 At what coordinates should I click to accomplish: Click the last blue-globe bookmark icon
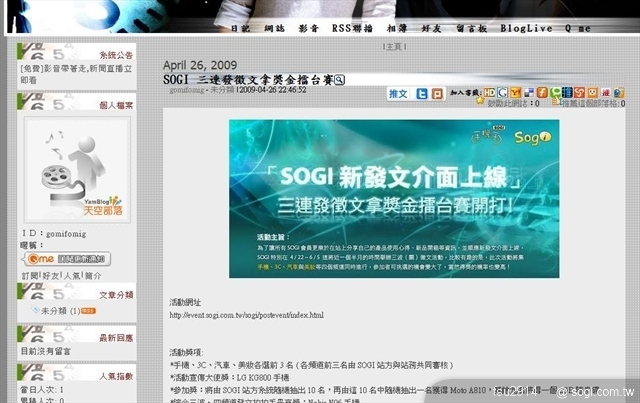pyautogui.click(x=619, y=93)
